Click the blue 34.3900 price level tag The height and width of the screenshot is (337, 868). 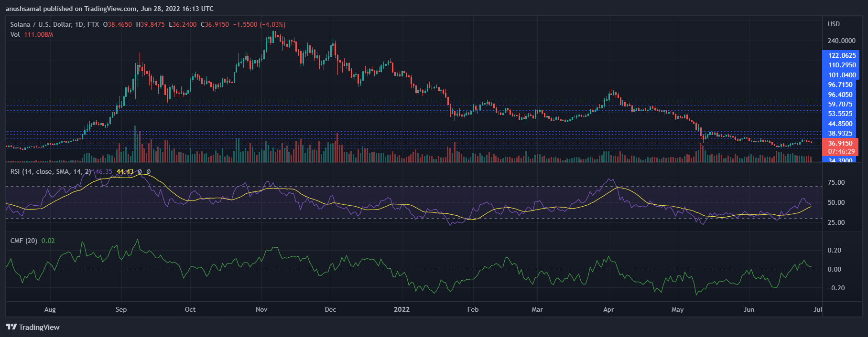tap(840, 161)
